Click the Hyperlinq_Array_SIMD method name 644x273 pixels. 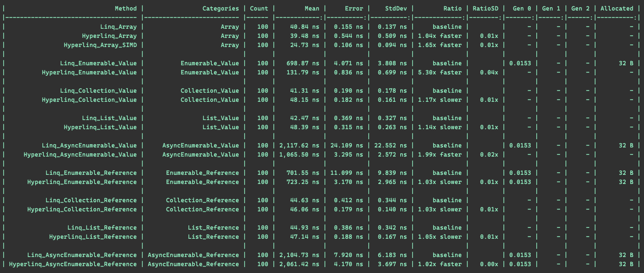pyautogui.click(x=100, y=45)
